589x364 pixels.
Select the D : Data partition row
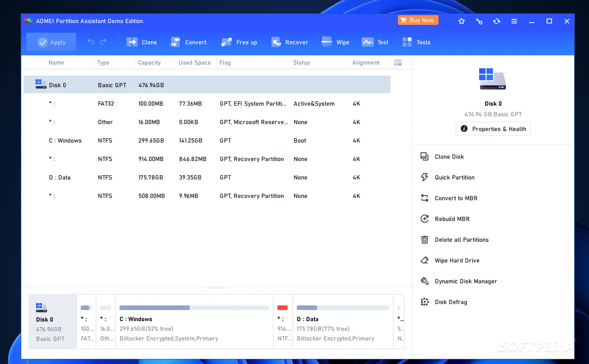[x=207, y=178]
